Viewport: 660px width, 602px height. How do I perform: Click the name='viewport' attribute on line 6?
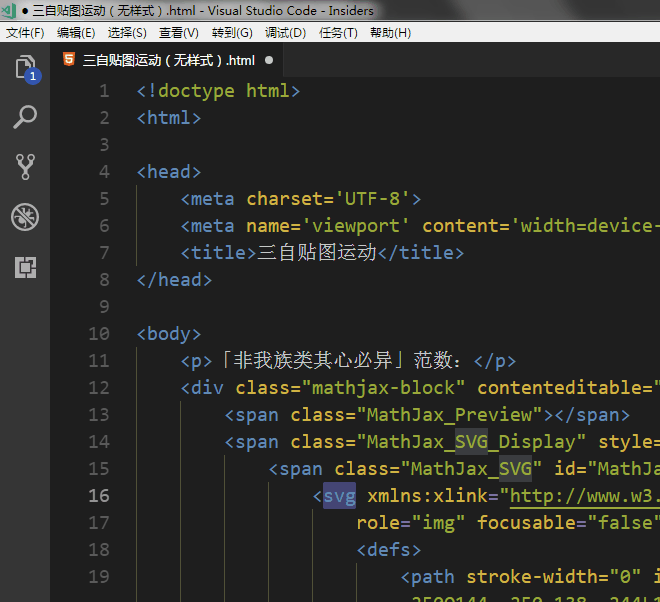327,226
